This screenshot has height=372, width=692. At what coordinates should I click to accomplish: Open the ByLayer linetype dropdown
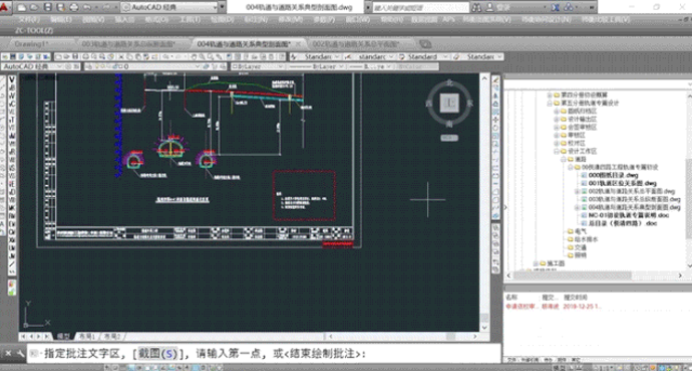click(x=316, y=67)
